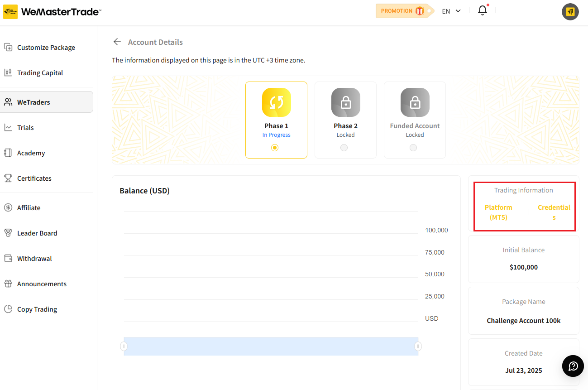Click the 75,000 axis label
588x390 pixels.
point(435,252)
